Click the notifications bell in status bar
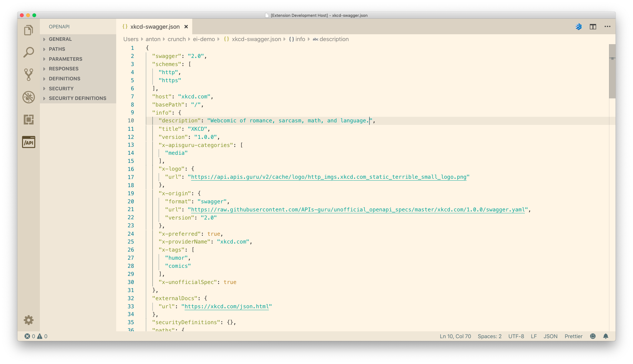The image size is (633, 364). [606, 336]
